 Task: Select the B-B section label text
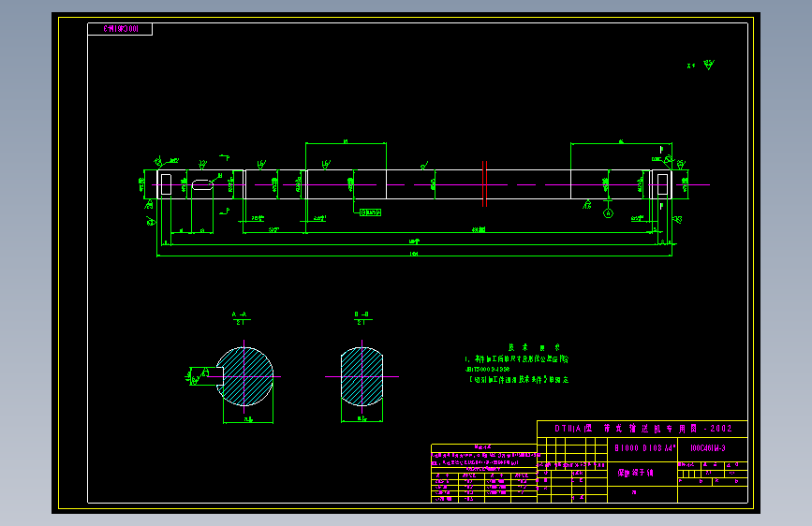click(x=362, y=314)
